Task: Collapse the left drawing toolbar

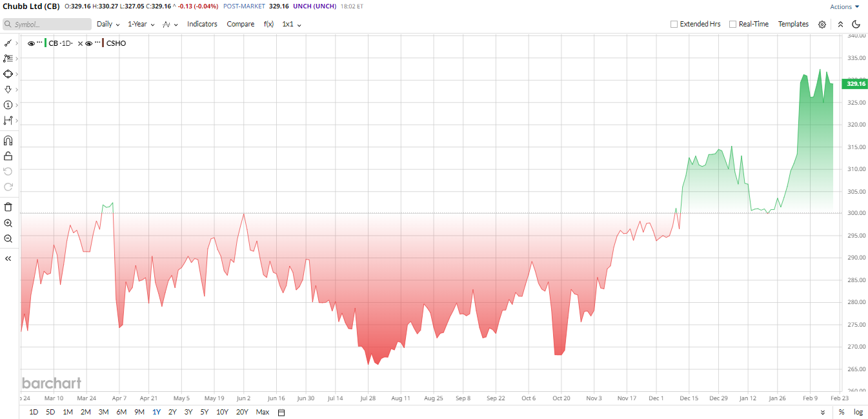Action: click(x=8, y=258)
